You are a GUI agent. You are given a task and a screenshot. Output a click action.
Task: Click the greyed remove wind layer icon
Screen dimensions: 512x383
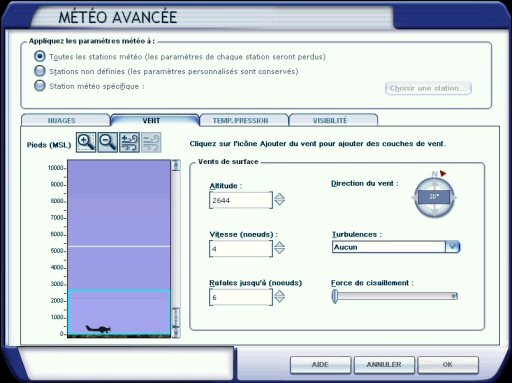pos(151,142)
